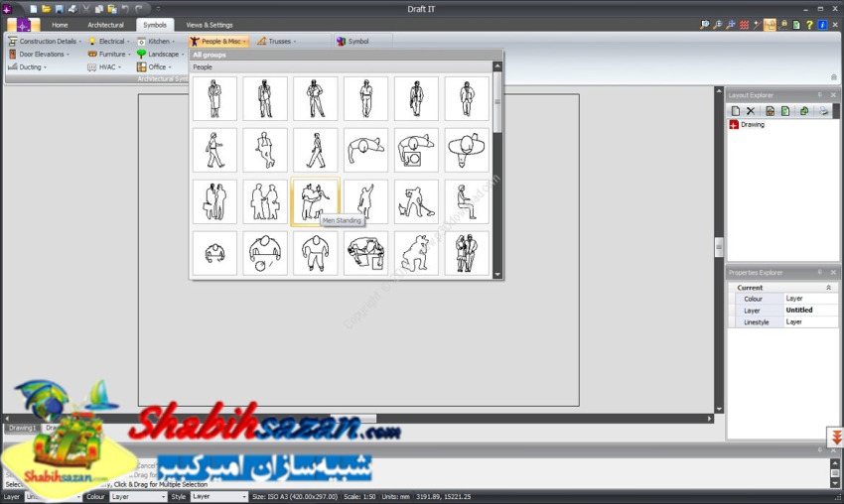844x504 pixels.
Task: Expand the Office symbols dropdown
Action: [x=154, y=67]
